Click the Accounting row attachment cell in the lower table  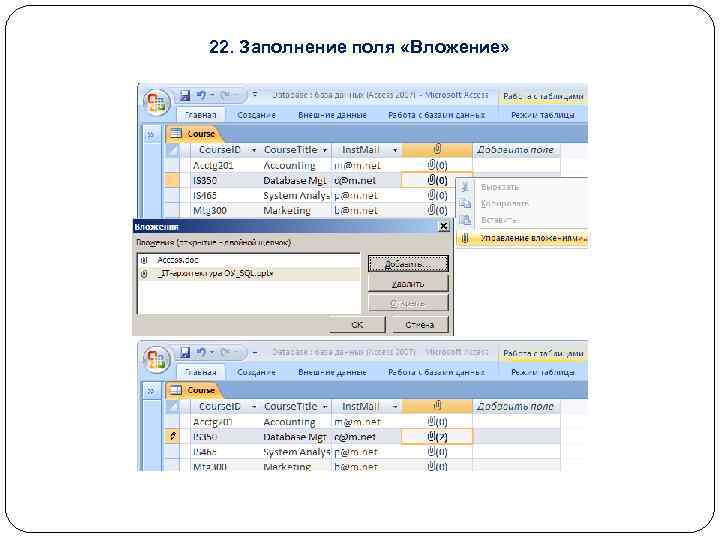(x=437, y=422)
